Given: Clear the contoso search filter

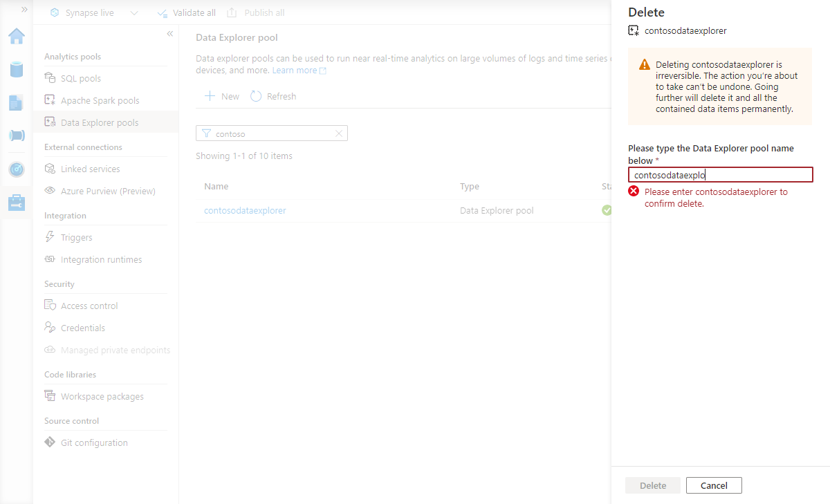Looking at the screenshot, I should [x=338, y=133].
